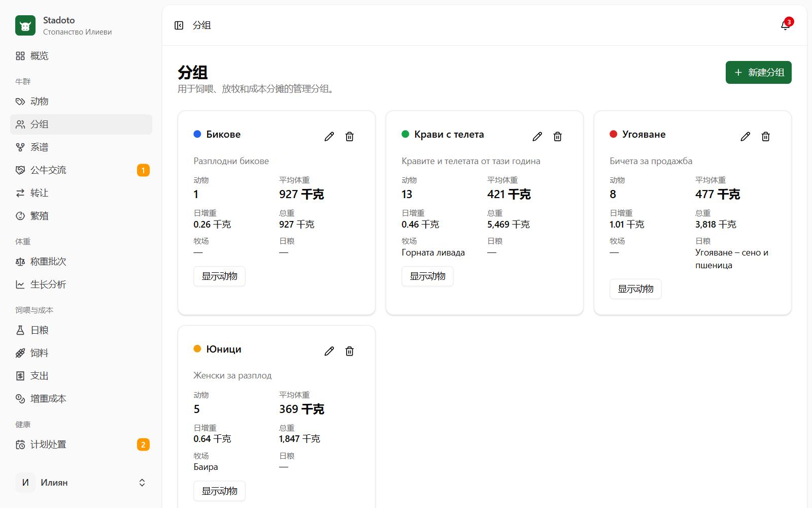Screen dimensions: 812x508
Task: Select 分组 in the sidebar
Action: coord(81,124)
